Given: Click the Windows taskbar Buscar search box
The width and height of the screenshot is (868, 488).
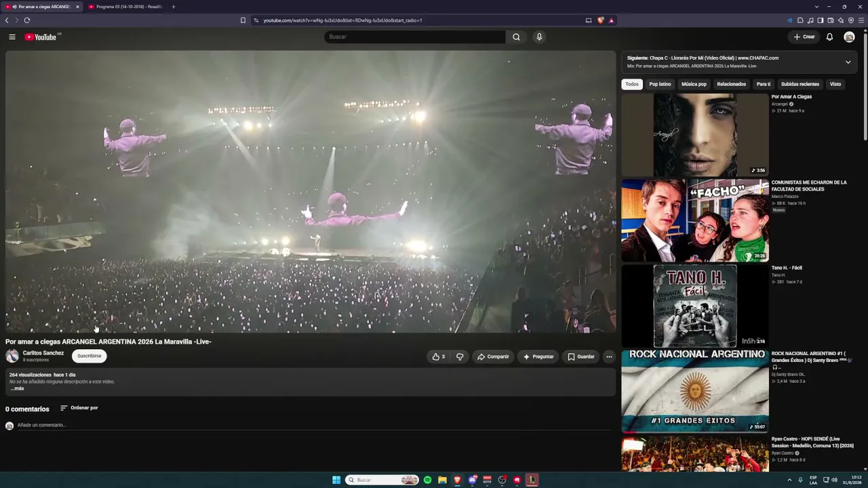Looking at the screenshot, I should tap(382, 480).
